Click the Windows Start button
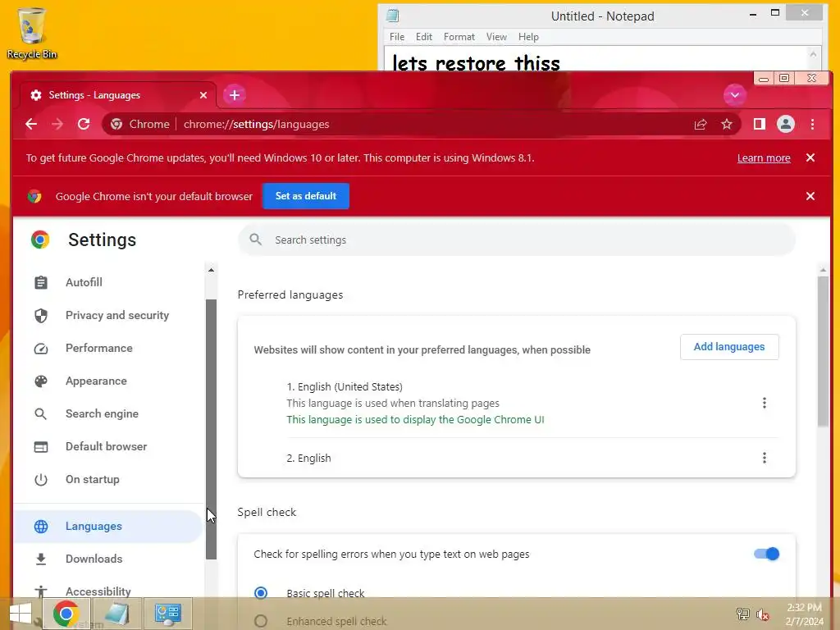 (21, 614)
